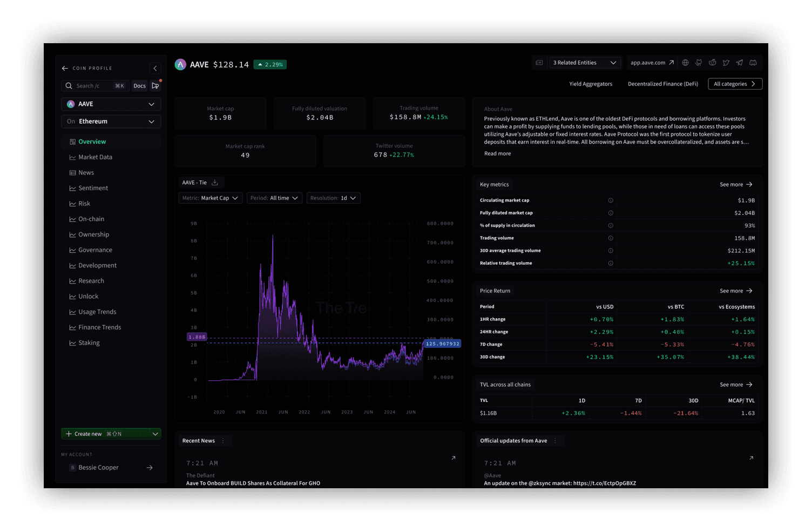Click info icon for Relative trading volume
The width and height of the screenshot is (812, 532).
coord(611,264)
